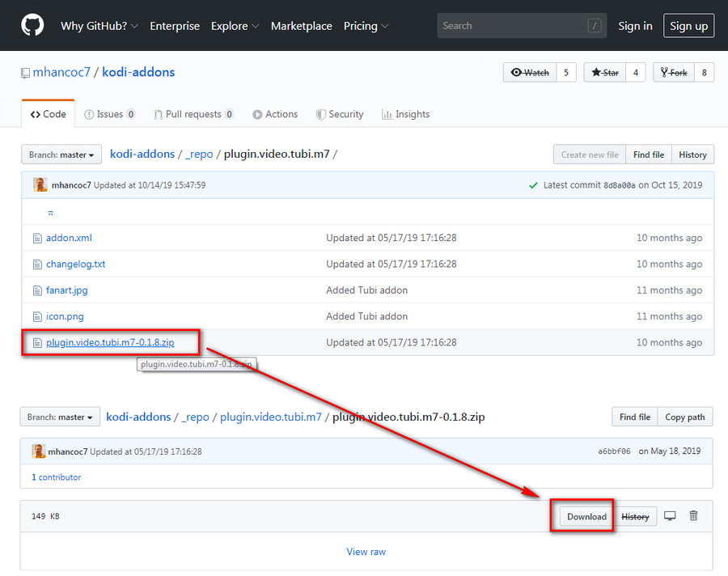
Task: Select the Code tab
Action: 49,114
